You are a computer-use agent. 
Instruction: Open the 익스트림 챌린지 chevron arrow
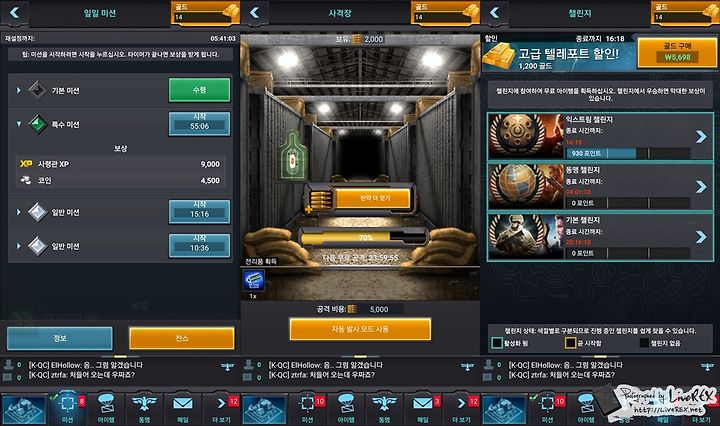(701, 136)
